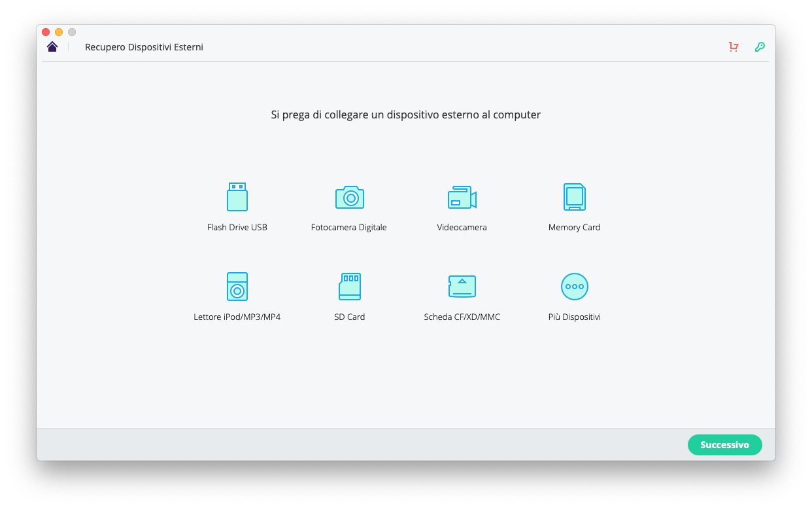Click the "Memory Card" label
Screen dimensions: 812x509
coord(575,228)
